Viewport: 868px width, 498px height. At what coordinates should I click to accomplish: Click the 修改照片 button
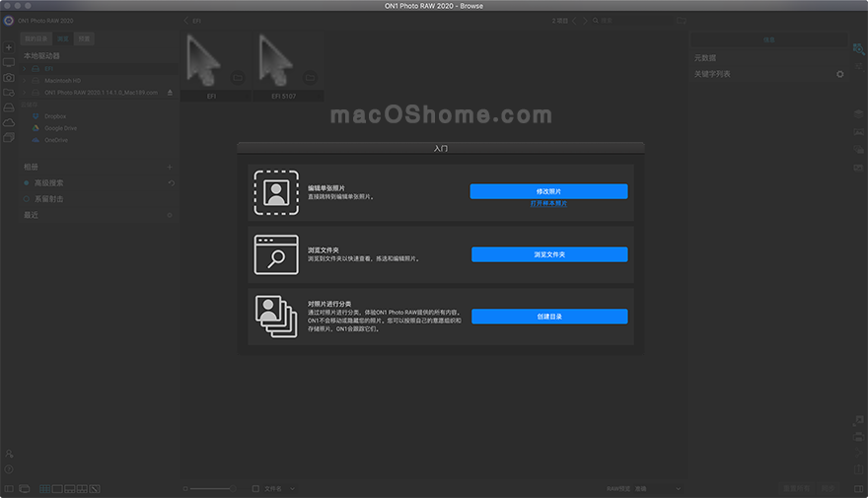(x=548, y=191)
